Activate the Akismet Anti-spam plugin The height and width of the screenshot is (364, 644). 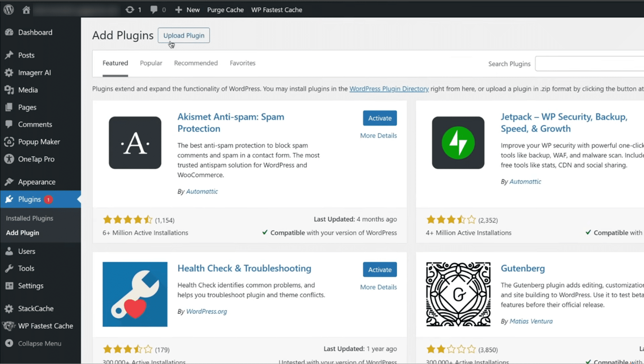click(x=380, y=118)
